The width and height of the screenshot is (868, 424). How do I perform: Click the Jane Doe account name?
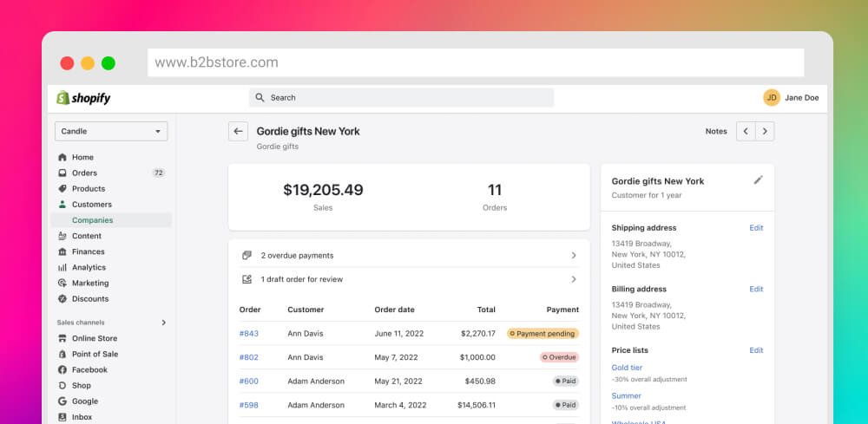click(801, 98)
